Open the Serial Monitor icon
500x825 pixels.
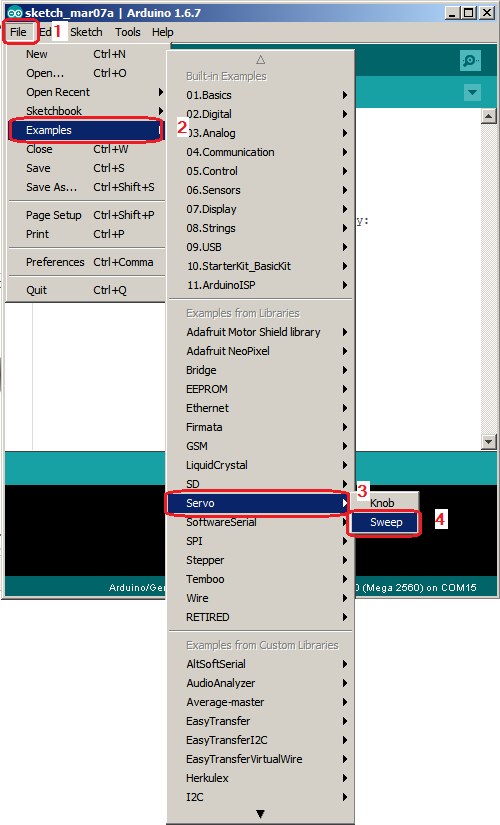(469, 61)
